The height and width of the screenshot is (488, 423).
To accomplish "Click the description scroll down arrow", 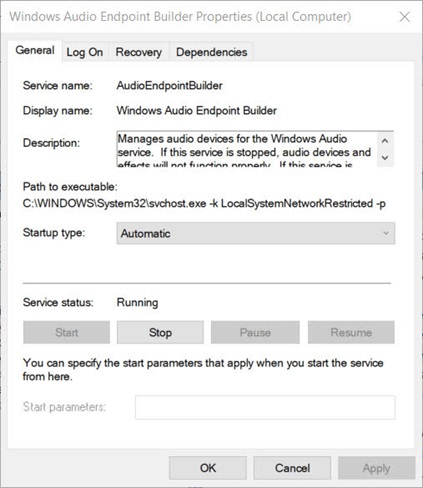I will tap(385, 157).
